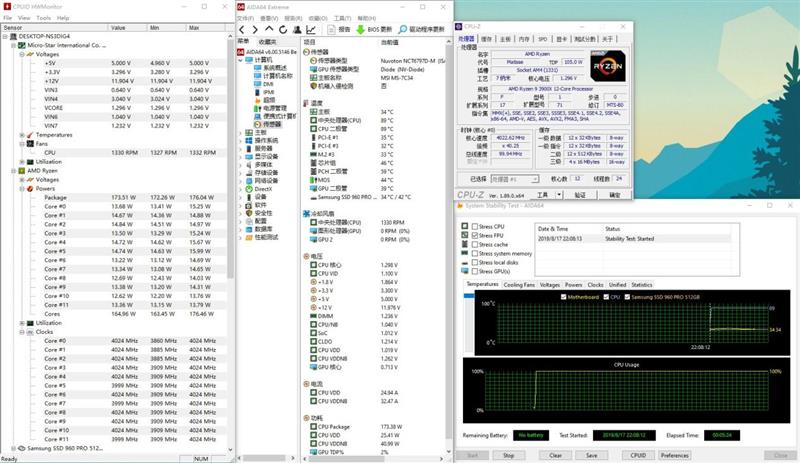
Task: Open AIDA64 文件(F) menu
Action: click(x=245, y=18)
